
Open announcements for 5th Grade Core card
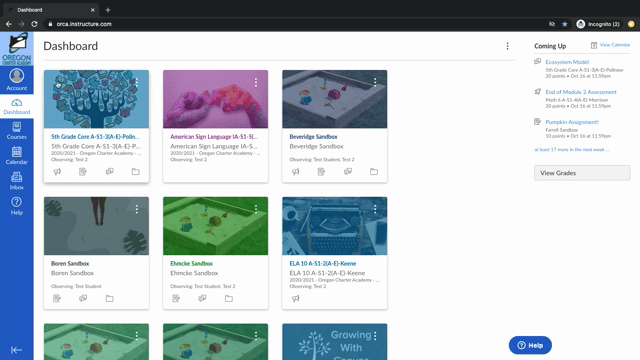pyautogui.click(x=57, y=172)
